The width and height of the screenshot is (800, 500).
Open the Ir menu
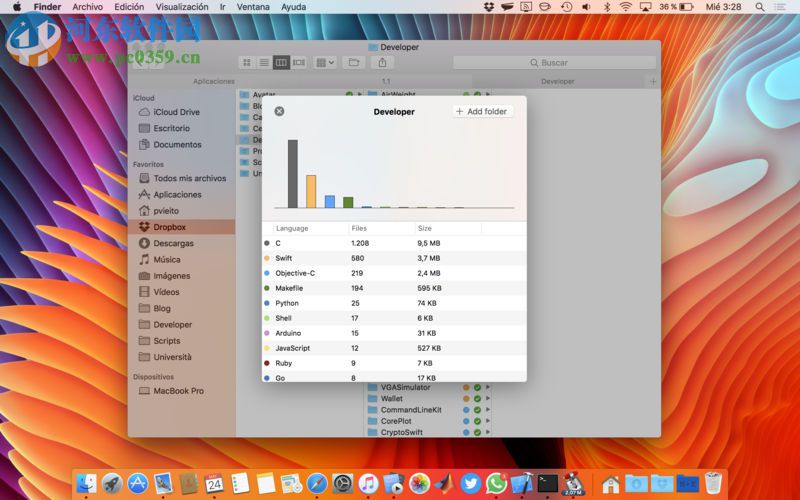tap(222, 7)
